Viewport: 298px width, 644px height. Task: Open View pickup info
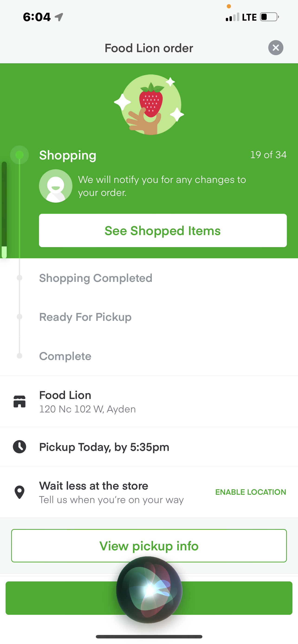coord(149,546)
